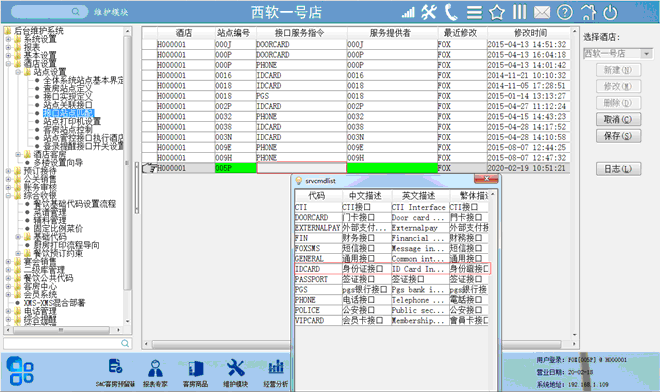Select CTI row in srvcmdlist
The height and width of the screenshot is (392, 660).
coord(391,207)
